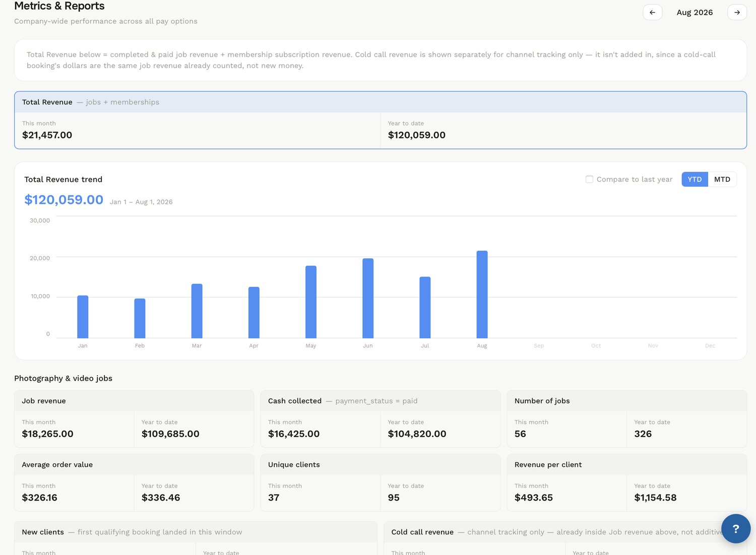756x555 pixels.
Task: Click Job revenue year to date $109,685.00
Action: point(170,434)
